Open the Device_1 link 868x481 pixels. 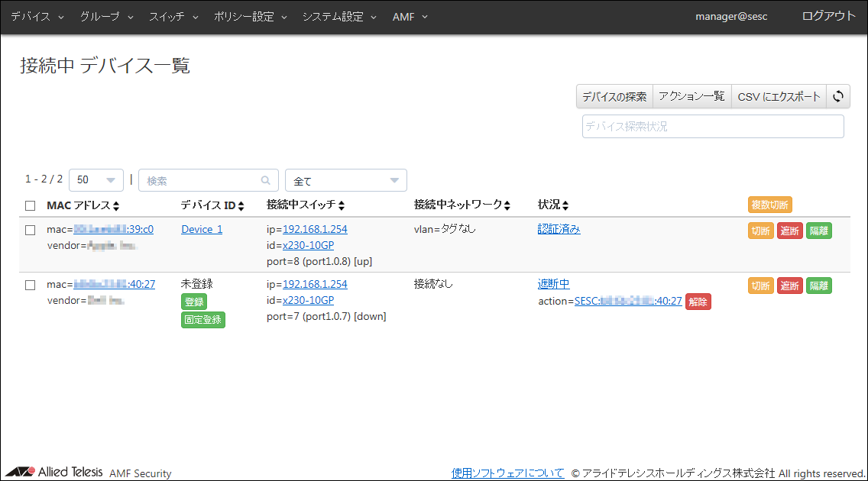[202, 229]
